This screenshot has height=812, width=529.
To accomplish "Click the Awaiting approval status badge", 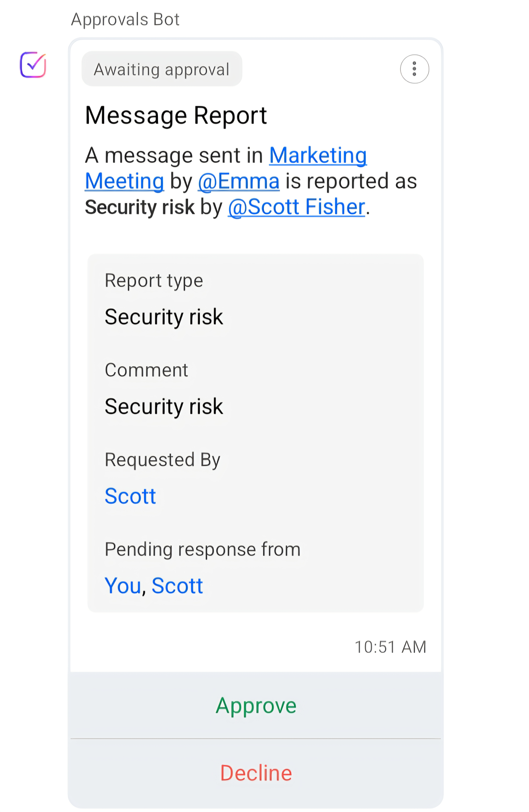I will tap(162, 69).
